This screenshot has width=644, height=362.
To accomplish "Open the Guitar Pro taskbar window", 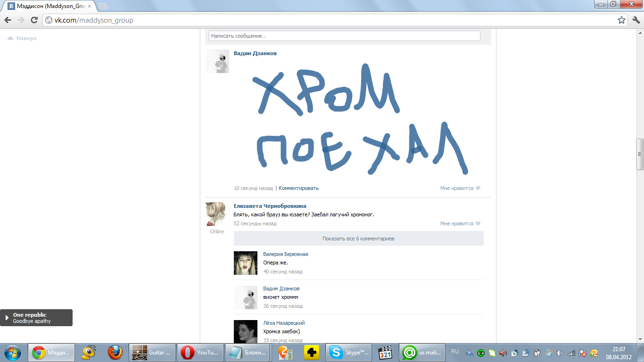I will [x=152, y=352].
